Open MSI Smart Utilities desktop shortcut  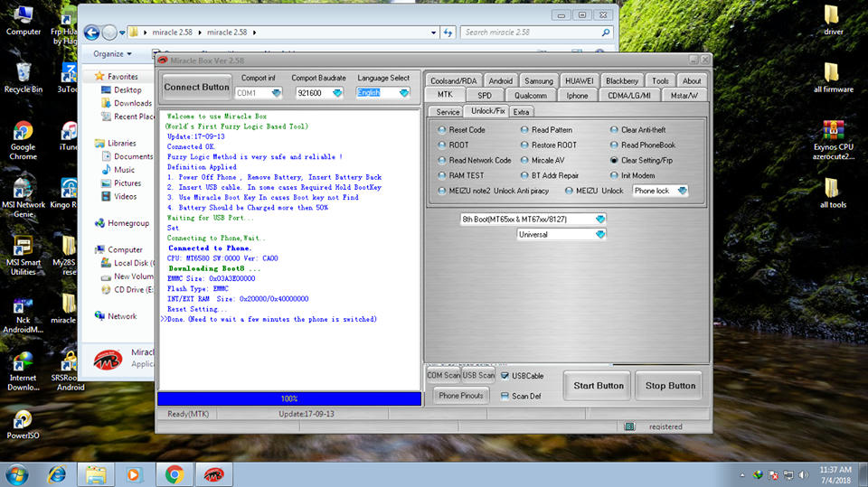tap(24, 257)
